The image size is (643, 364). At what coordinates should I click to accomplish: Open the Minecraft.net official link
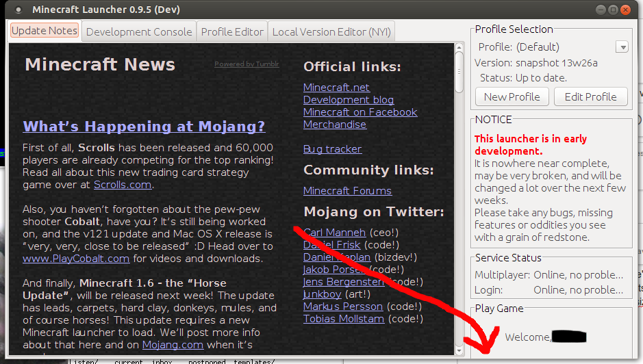pyautogui.click(x=336, y=88)
